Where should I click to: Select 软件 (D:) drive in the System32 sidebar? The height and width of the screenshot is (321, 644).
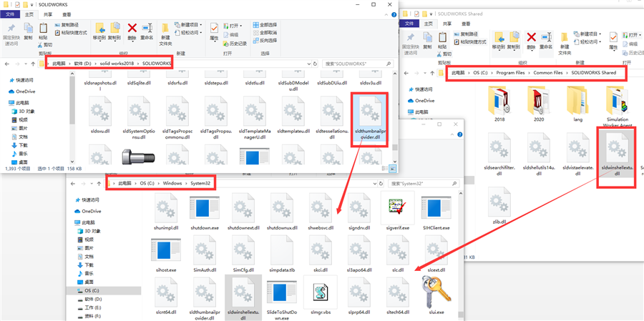pyautogui.click(x=93, y=300)
